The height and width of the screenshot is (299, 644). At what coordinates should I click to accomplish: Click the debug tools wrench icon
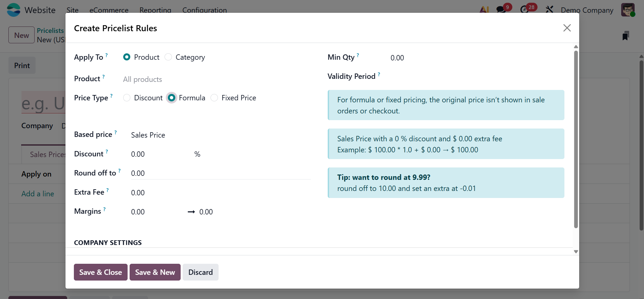(549, 9)
